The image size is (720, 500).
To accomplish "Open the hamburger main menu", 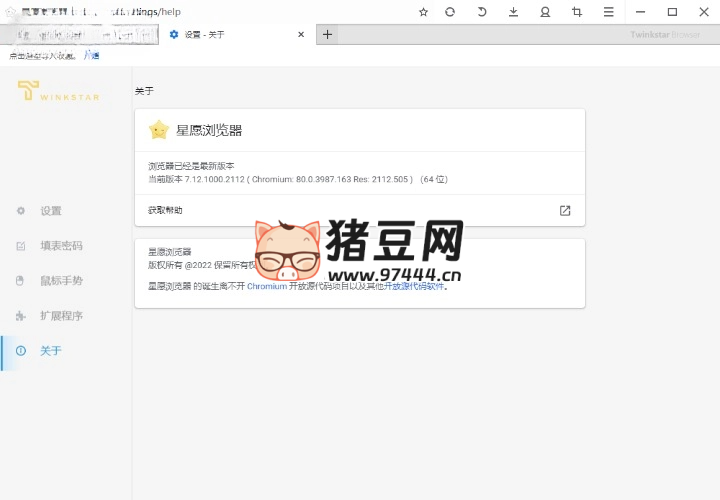I will coord(608,12).
